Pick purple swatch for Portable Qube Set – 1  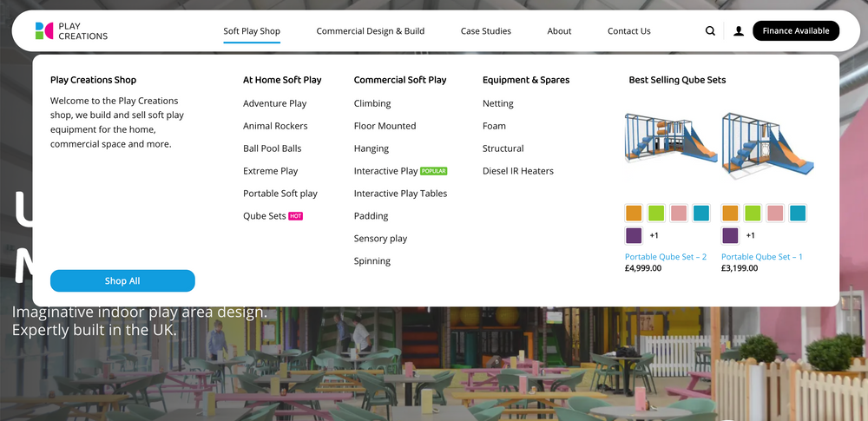point(730,235)
